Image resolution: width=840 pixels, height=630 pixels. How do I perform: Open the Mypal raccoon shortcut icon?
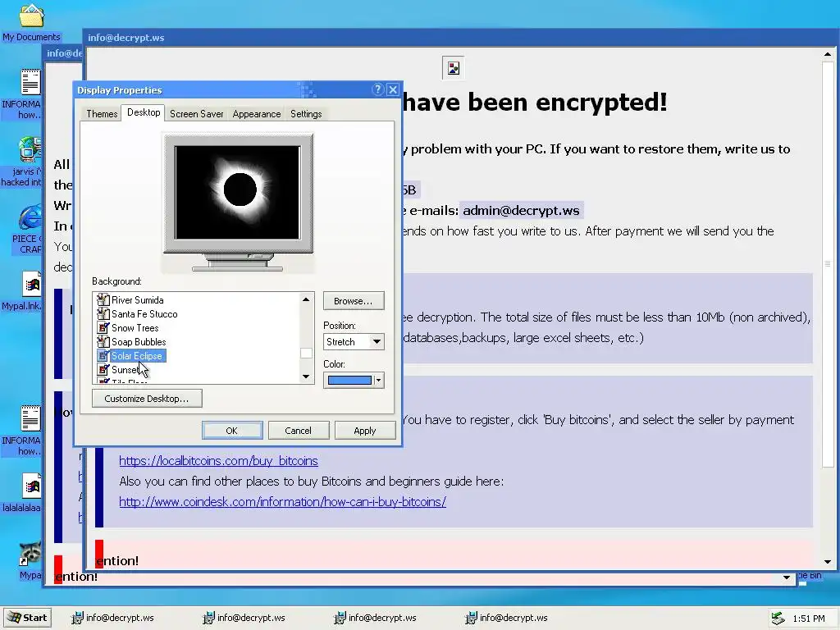[x=30, y=554]
